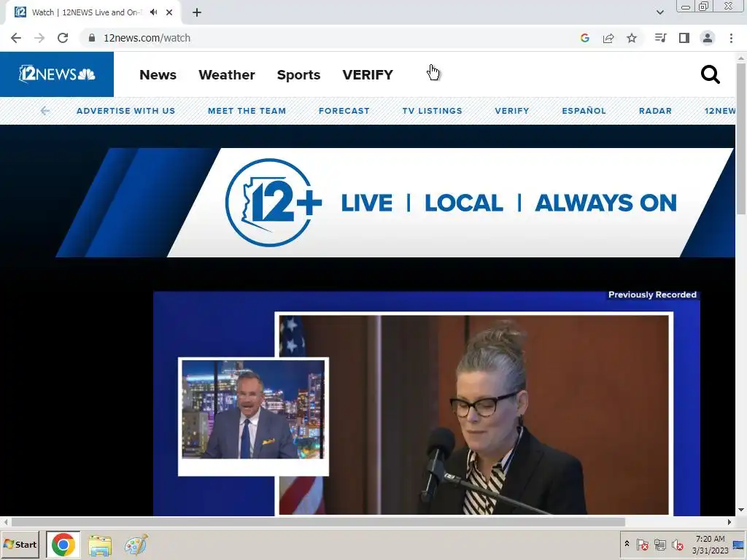Screen dimensions: 747x560
Task: Open the media control icon in toolbar
Action: pos(660,38)
